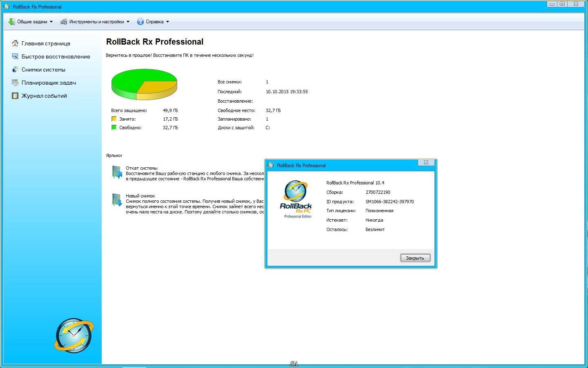Expand the dropdown arrow next to Общие задачи
The height and width of the screenshot is (368, 588).
(x=51, y=22)
